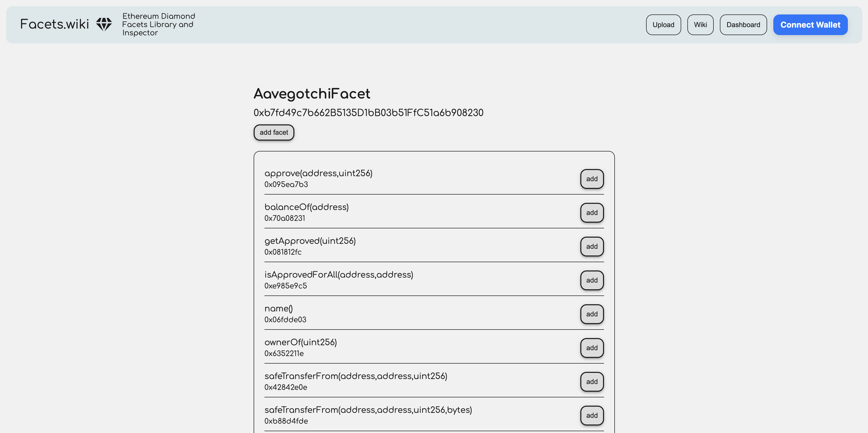Click add button for safeTransferFrom(address,address,uint256)
The image size is (868, 433).
(592, 381)
